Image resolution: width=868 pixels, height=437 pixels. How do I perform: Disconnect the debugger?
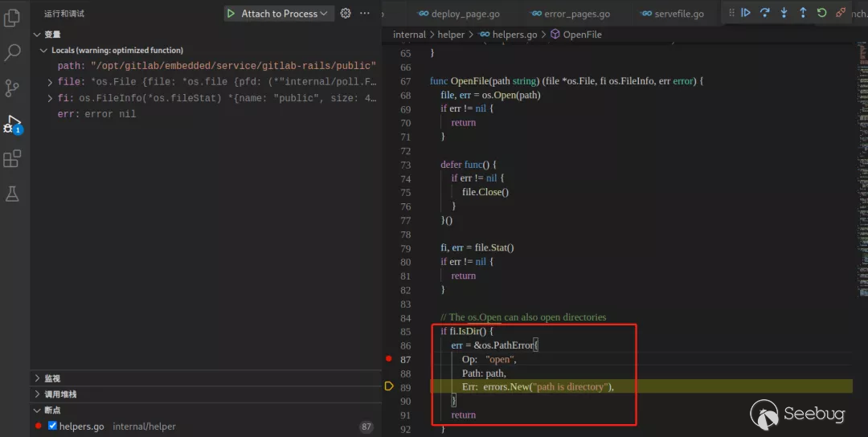tap(841, 13)
